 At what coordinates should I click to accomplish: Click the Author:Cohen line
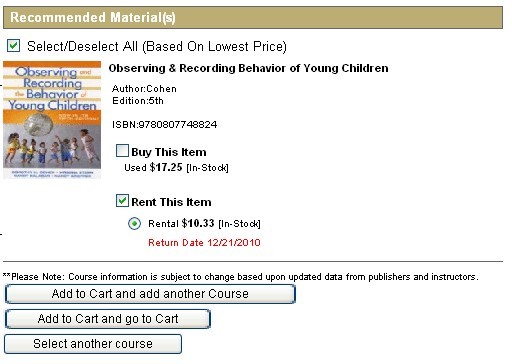(144, 89)
